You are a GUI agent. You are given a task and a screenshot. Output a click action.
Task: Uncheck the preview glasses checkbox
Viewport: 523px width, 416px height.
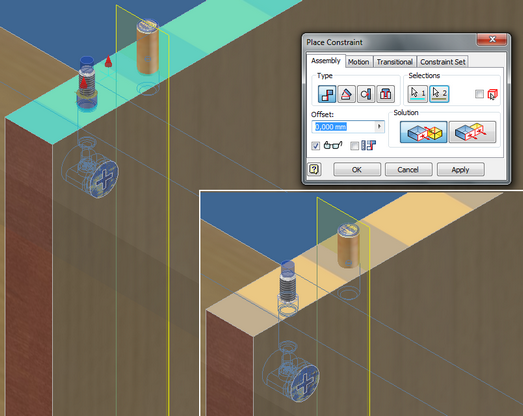point(315,145)
